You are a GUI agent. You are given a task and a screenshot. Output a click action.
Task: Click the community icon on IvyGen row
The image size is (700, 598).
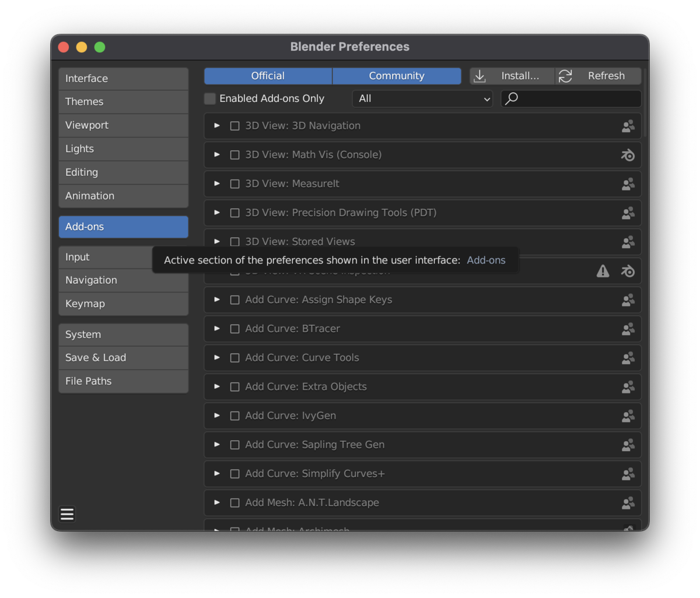point(628,416)
